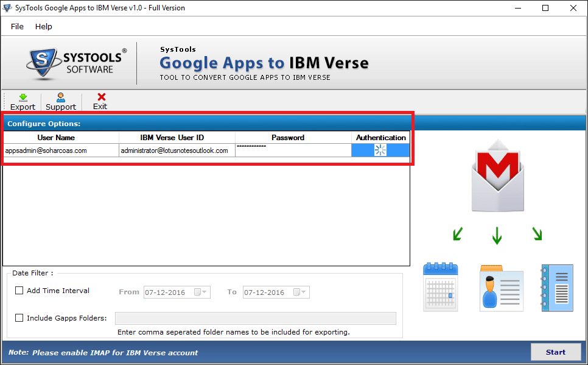
Task: Click the red Exit icon
Action: coord(101,97)
